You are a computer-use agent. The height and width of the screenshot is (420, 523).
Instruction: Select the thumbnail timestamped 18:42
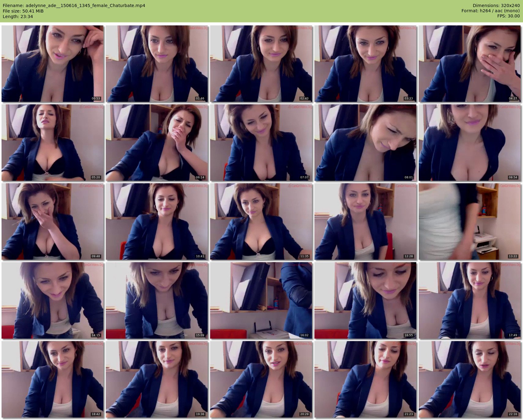click(53, 379)
